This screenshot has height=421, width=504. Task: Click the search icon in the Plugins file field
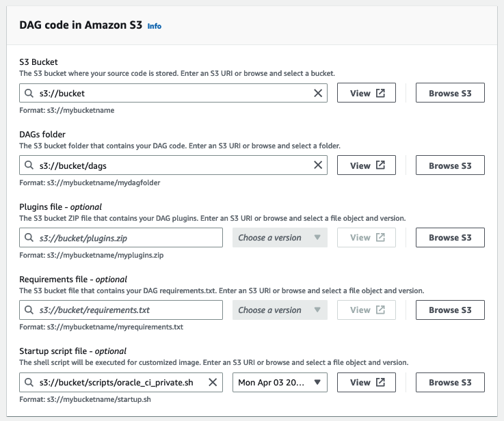coord(29,238)
